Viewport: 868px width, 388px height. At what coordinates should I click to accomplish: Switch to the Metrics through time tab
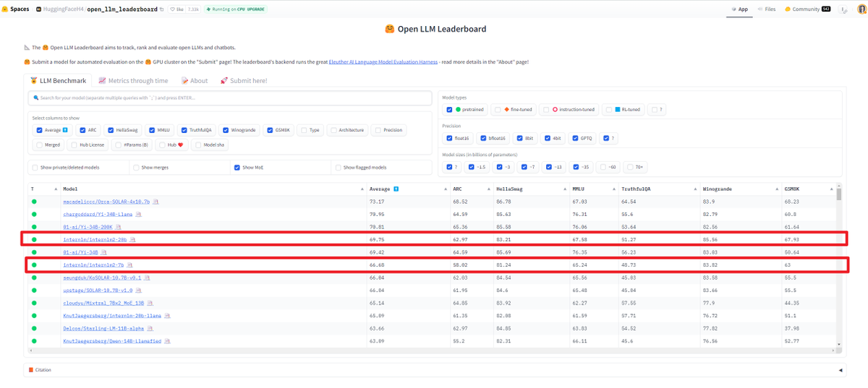pos(133,81)
